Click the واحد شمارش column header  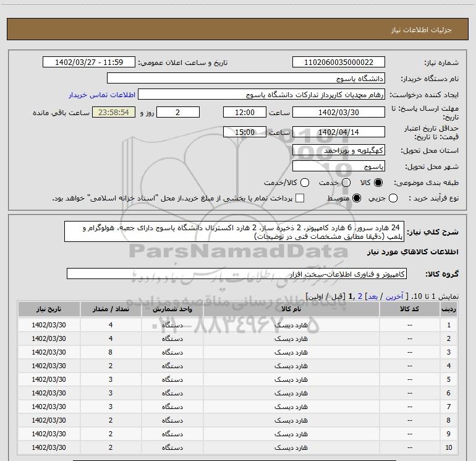point(172,309)
